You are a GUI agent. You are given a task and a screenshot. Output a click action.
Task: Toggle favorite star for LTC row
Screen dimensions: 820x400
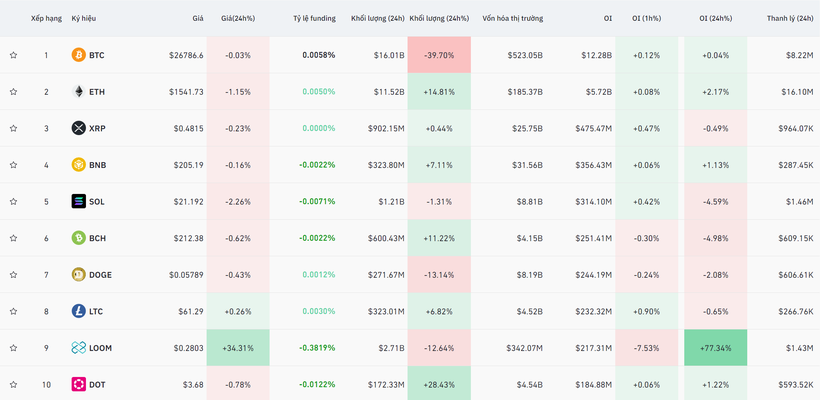tap(14, 312)
